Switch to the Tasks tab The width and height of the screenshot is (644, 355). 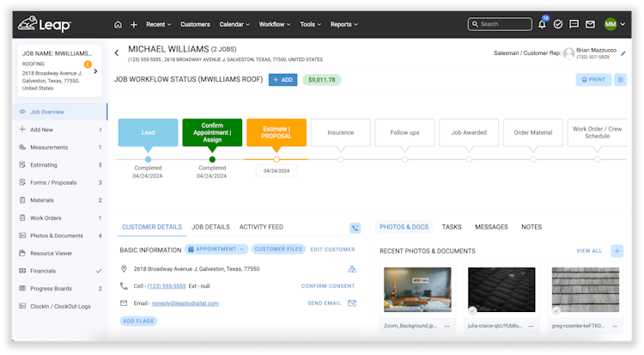(x=452, y=227)
